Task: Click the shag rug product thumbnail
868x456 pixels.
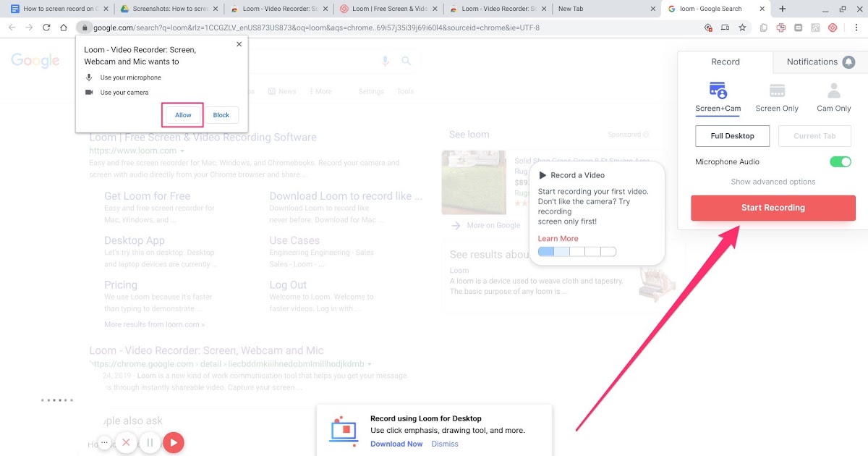Action: [x=474, y=182]
